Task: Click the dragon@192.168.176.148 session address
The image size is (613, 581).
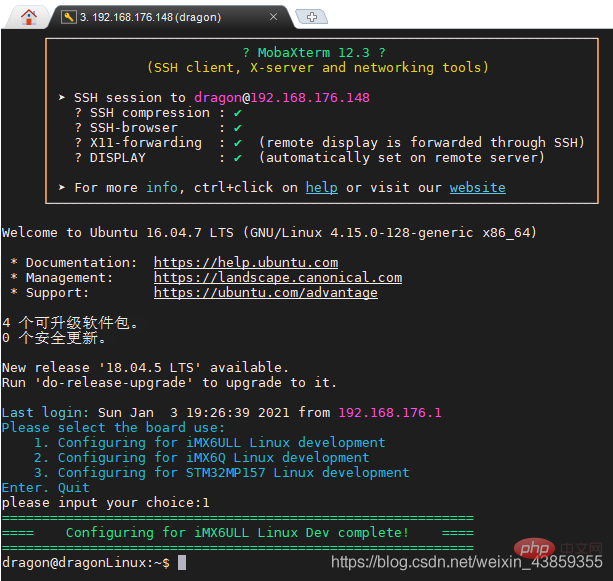Action: tap(281, 97)
